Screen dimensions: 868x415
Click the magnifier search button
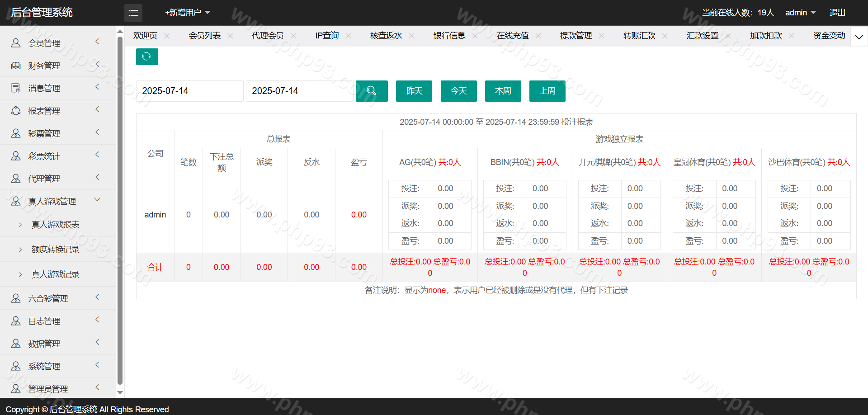(372, 91)
